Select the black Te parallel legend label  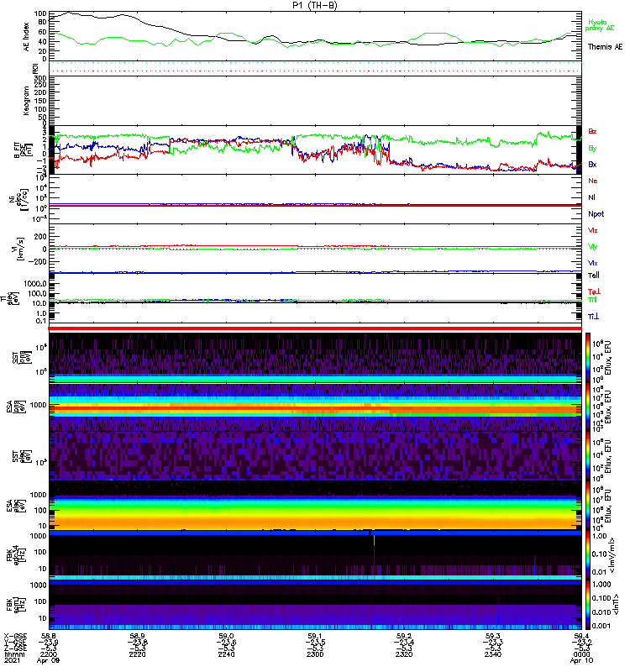point(594,276)
